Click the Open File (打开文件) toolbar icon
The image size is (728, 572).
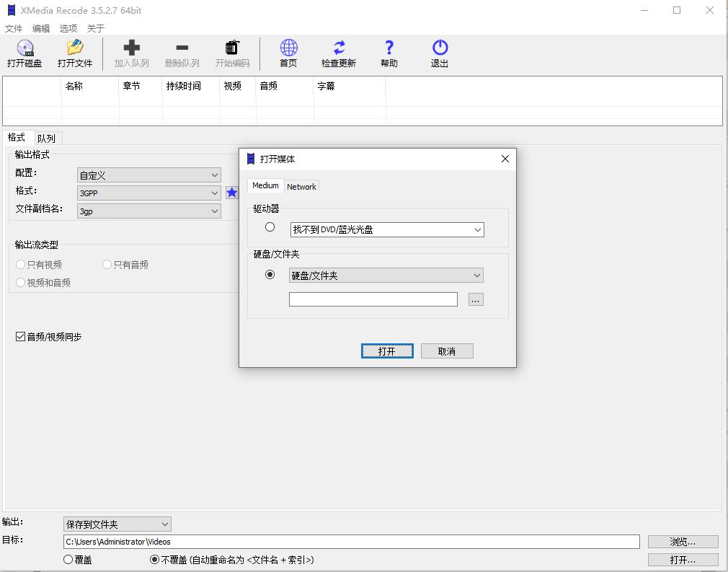click(x=75, y=48)
